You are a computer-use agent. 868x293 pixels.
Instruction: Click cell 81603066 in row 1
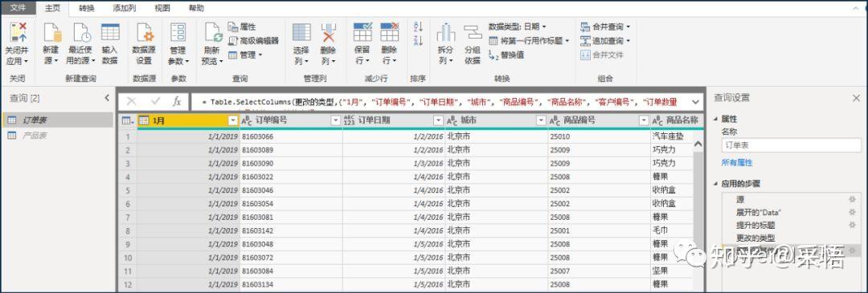click(291, 136)
